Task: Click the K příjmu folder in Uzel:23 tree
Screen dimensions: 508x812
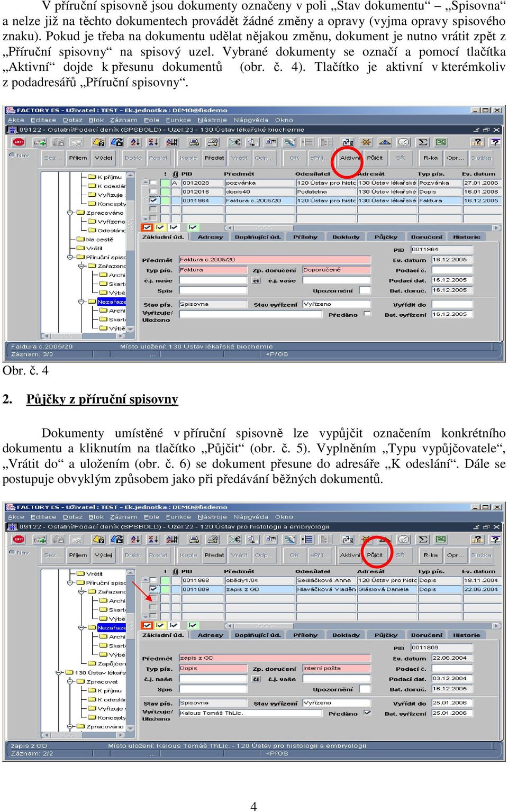Action: coord(105,177)
